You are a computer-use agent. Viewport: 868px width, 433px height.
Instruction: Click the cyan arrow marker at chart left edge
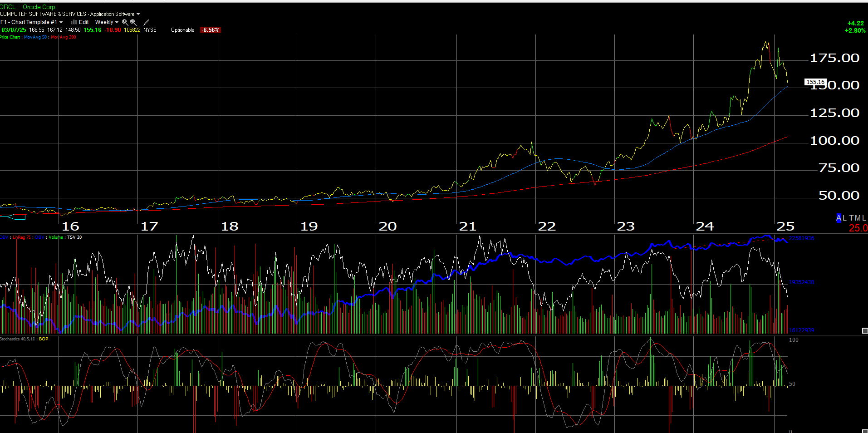click(12, 216)
